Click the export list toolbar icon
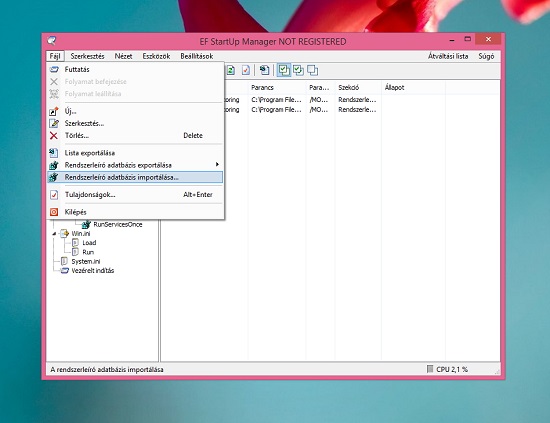The image size is (550, 423). point(264,70)
